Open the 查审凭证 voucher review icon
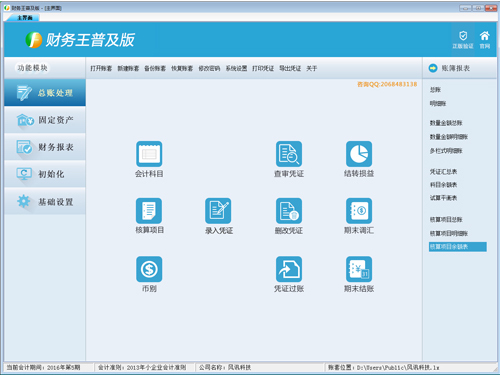500x375 pixels. tap(289, 154)
